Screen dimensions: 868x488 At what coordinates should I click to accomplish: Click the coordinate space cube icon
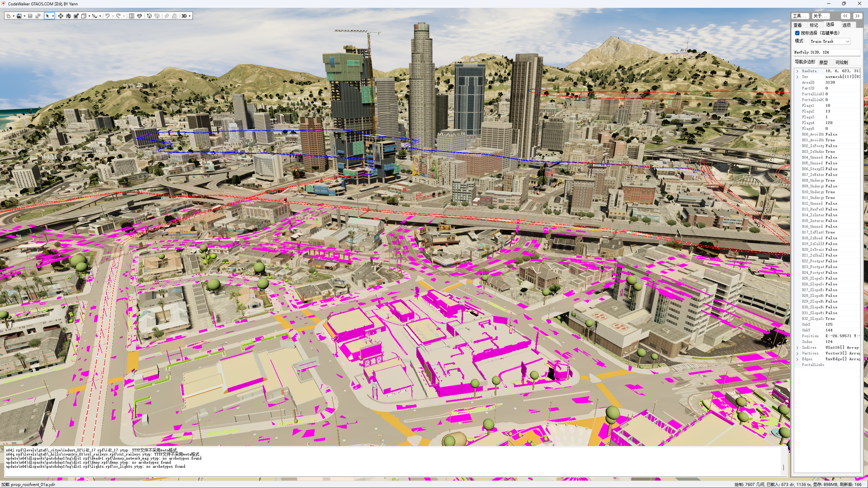point(84,16)
